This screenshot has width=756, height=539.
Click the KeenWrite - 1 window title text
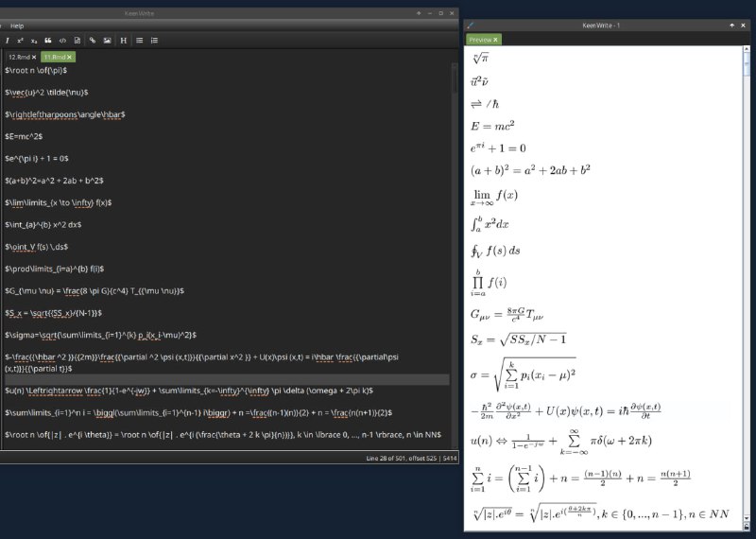[601, 26]
